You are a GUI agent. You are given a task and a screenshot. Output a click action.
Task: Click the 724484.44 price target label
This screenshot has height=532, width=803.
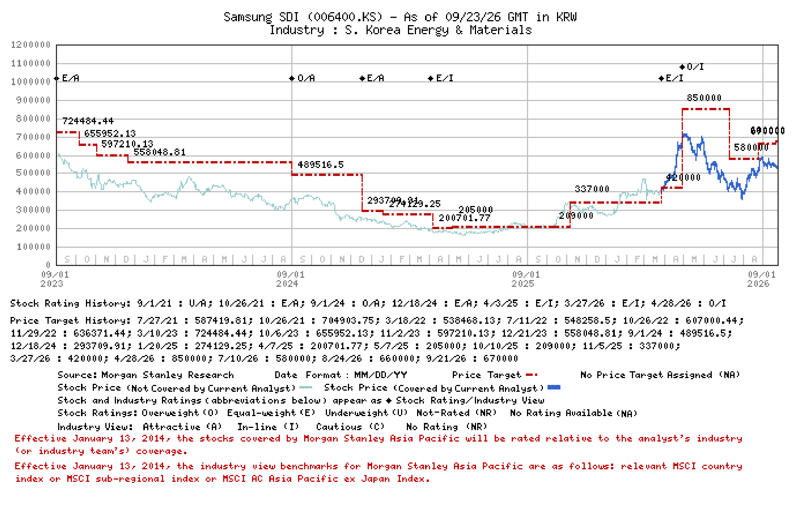(x=88, y=121)
